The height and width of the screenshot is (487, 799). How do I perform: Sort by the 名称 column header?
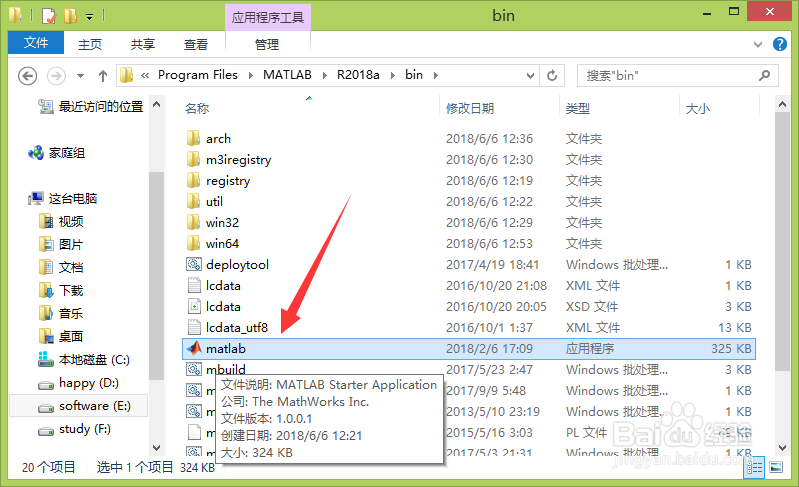(197, 109)
